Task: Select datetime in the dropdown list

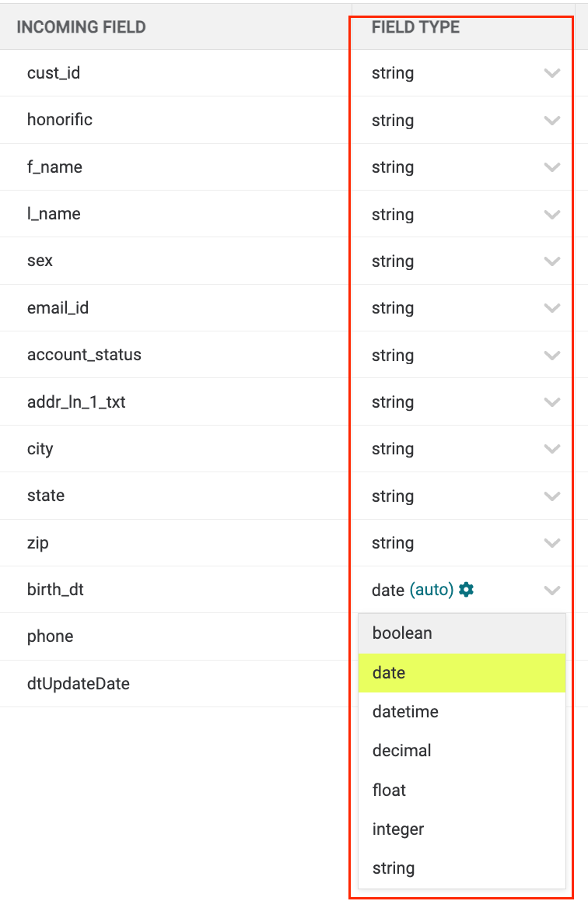Action: (462, 712)
